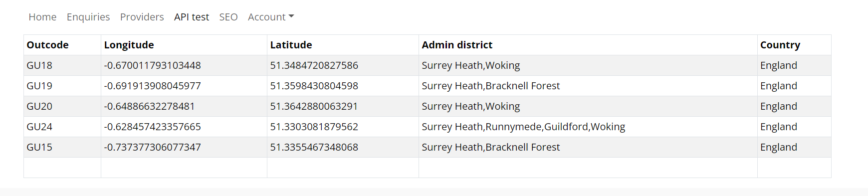The height and width of the screenshot is (196, 868).
Task: Click the Admin district column header
Action: click(x=588, y=45)
